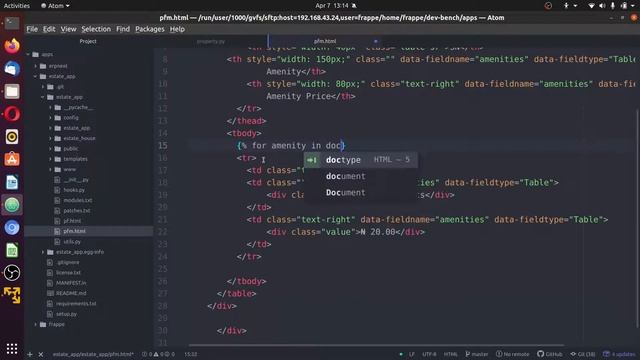The height and width of the screenshot is (360, 640).
Task: Expand the templates folder
Action: (50, 159)
